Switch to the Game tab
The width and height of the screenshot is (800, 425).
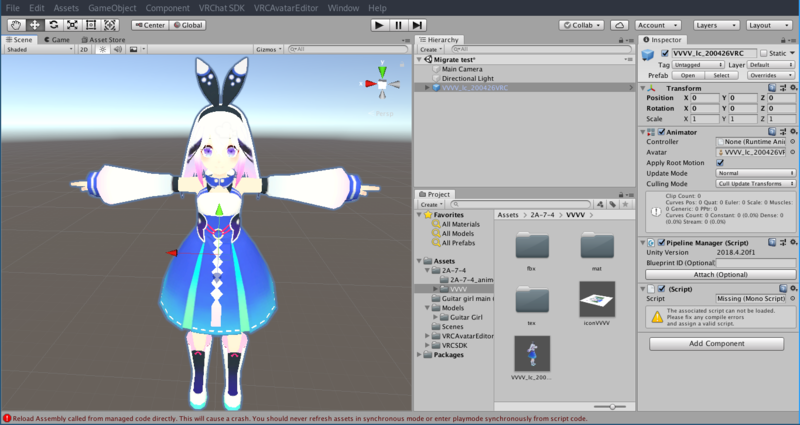[x=57, y=40]
